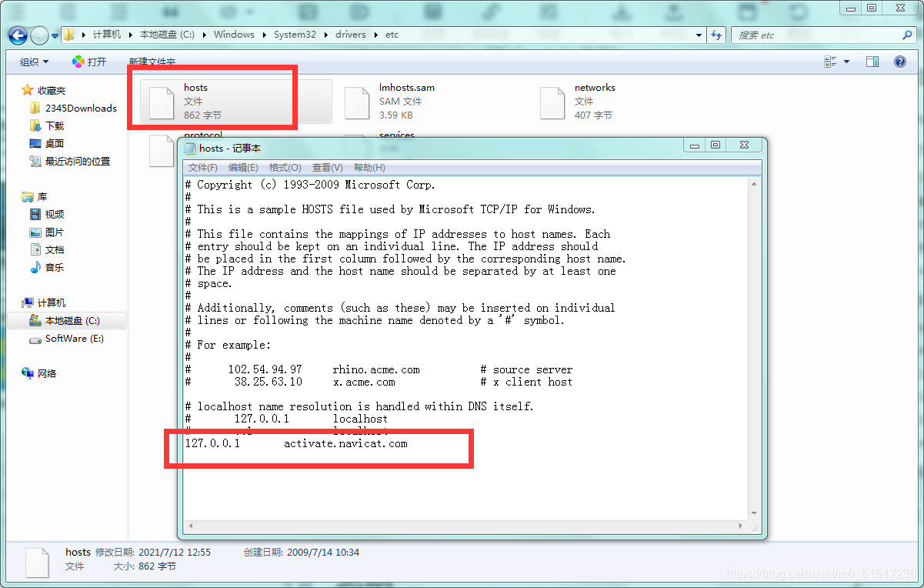Screen dimensions: 924x588
Task: Select 本地磁盘 (C:) in the address path
Action: [x=167, y=35]
